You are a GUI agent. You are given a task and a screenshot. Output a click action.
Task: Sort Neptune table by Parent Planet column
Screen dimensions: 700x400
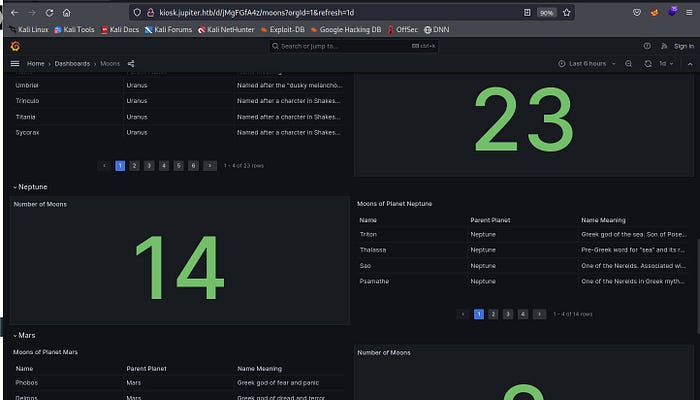tap(490, 220)
